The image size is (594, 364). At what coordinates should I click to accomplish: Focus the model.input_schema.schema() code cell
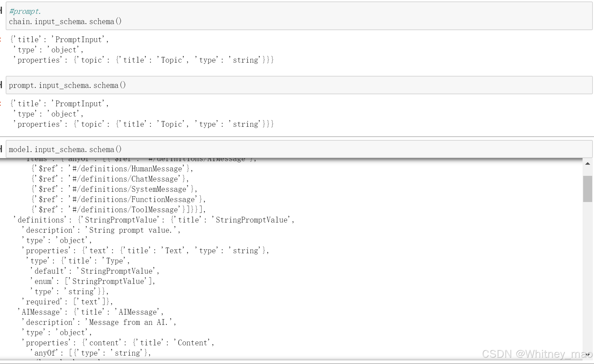point(65,150)
